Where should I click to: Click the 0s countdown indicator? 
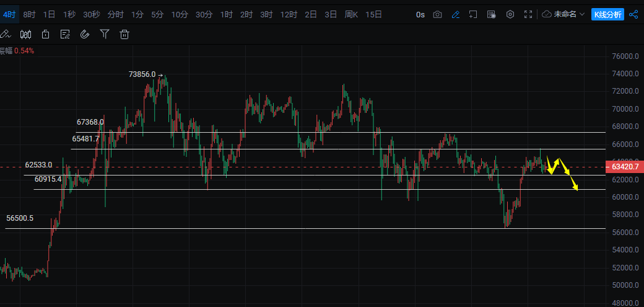(x=420, y=14)
